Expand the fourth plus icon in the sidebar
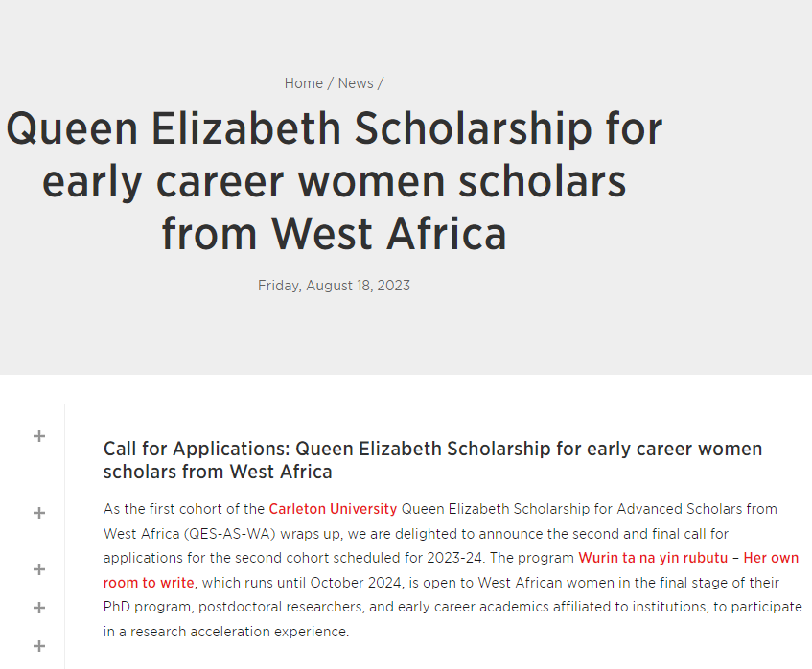Image resolution: width=812 pixels, height=669 pixels. coord(39,608)
